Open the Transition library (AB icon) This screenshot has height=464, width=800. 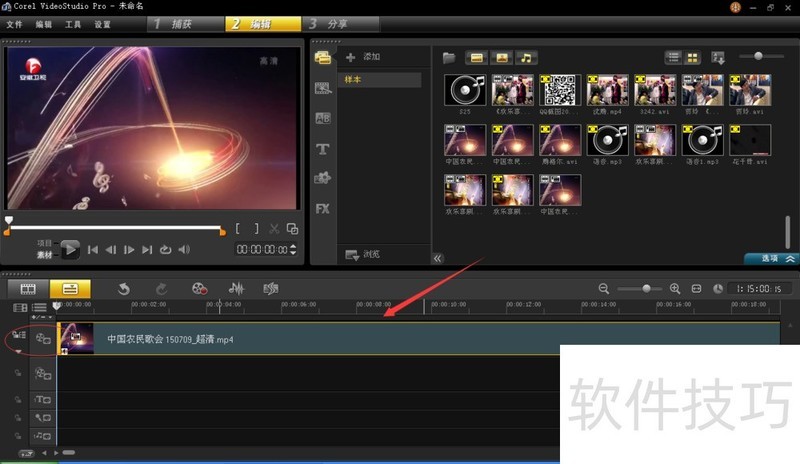pyautogui.click(x=323, y=118)
